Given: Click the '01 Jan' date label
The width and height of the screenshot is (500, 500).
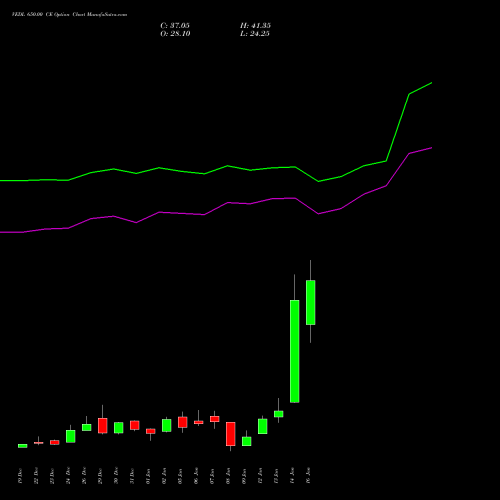Looking at the screenshot, I should click(148, 476).
